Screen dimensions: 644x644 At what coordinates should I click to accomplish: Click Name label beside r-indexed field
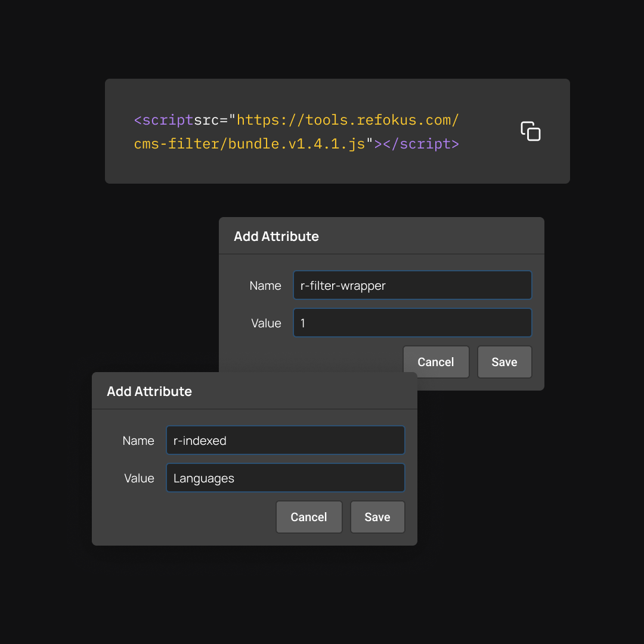tap(138, 441)
